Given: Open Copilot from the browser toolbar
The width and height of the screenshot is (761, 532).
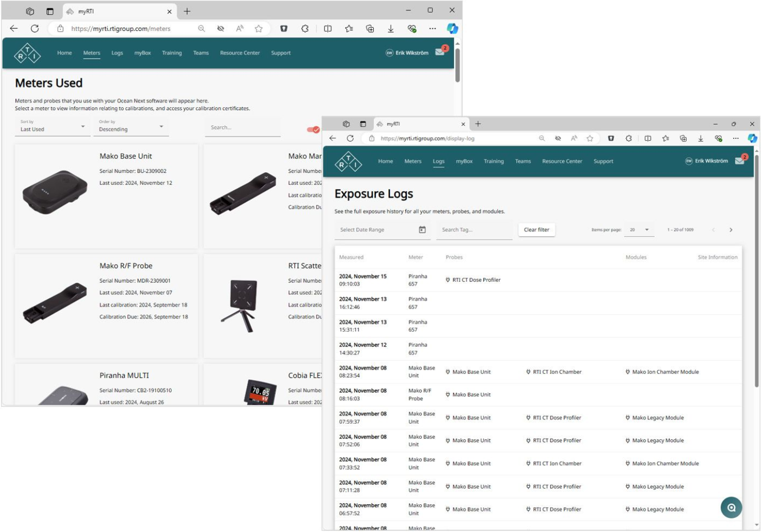Looking at the screenshot, I should tap(752, 138).
